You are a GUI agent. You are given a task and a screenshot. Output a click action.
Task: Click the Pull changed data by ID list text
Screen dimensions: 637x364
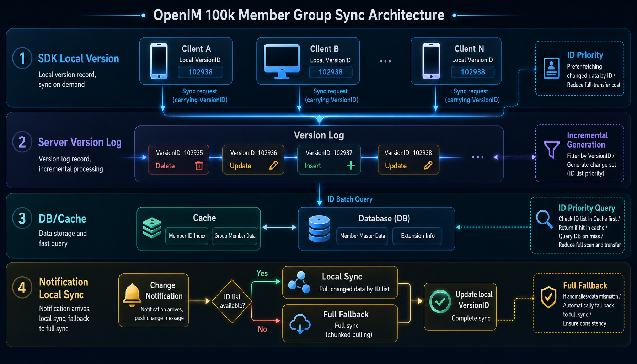[x=354, y=289]
